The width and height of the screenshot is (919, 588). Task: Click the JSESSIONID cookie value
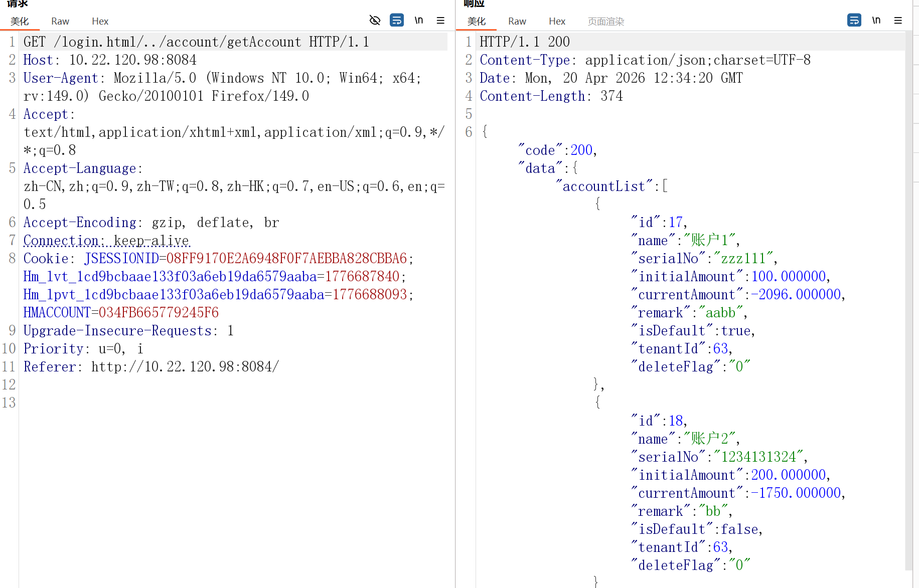[286, 258]
